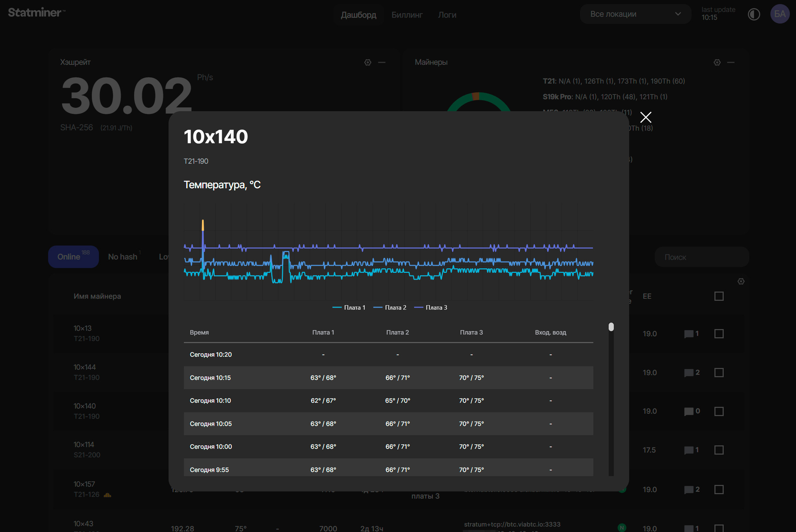The image size is (796, 532).
Task: Open miner 10x144 in the list
Action: point(85,367)
